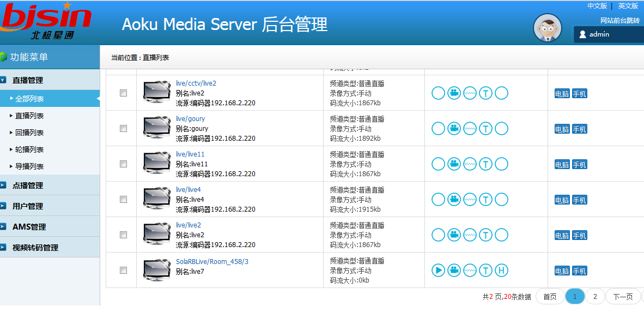Check the box for SolaRBLive/Room_458/3
The image size is (644, 312).
[x=123, y=271]
